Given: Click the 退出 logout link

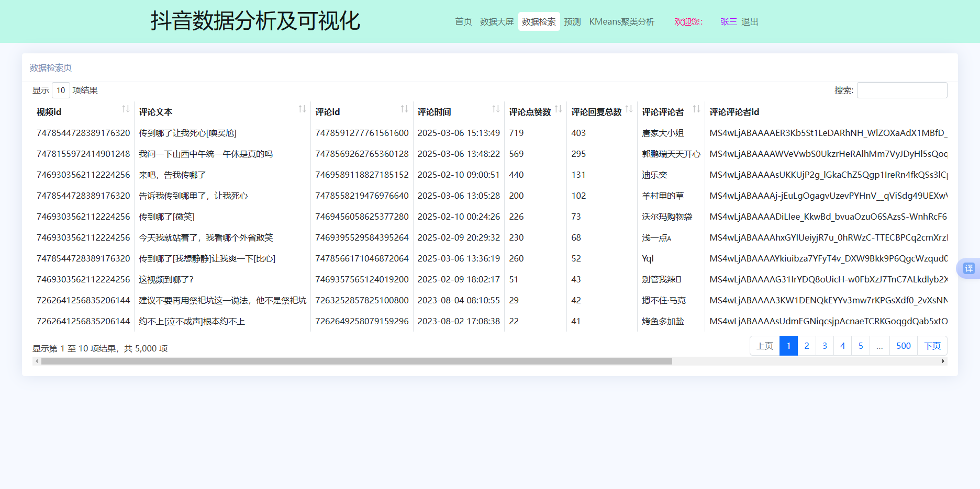Looking at the screenshot, I should pyautogui.click(x=750, y=21).
